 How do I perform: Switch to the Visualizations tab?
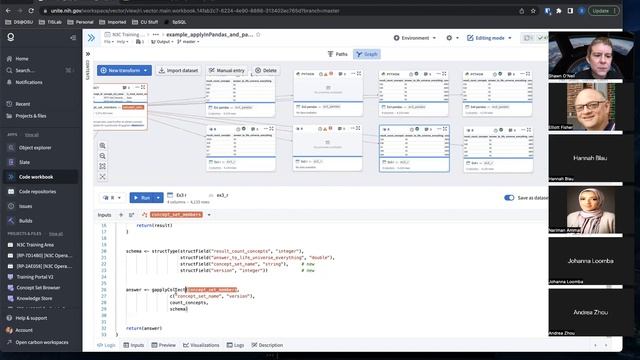(201, 345)
